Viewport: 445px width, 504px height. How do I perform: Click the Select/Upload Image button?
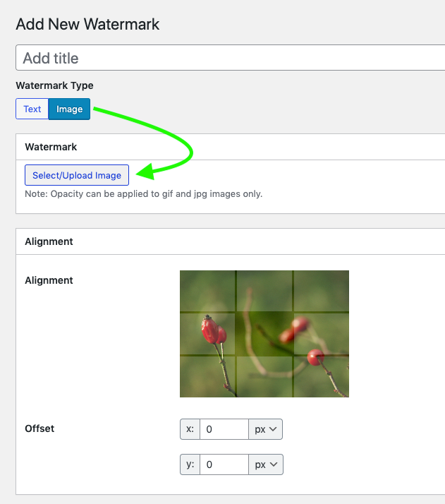[77, 175]
